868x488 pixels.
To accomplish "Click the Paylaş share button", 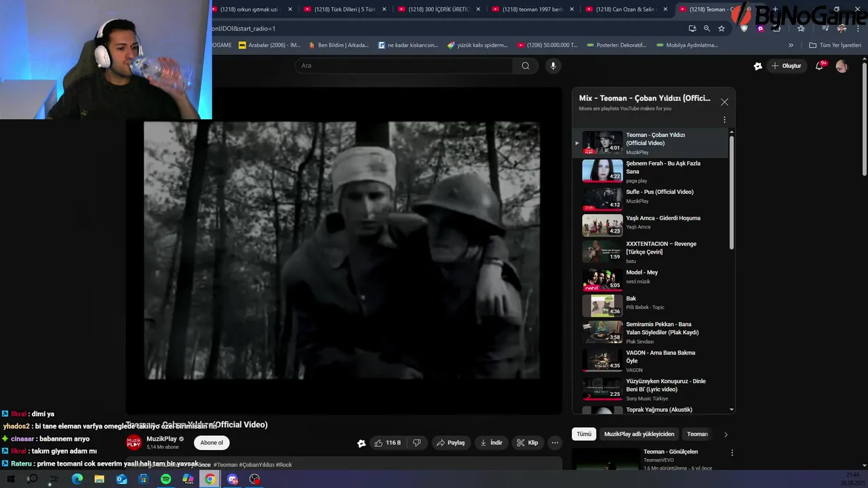I will [451, 443].
